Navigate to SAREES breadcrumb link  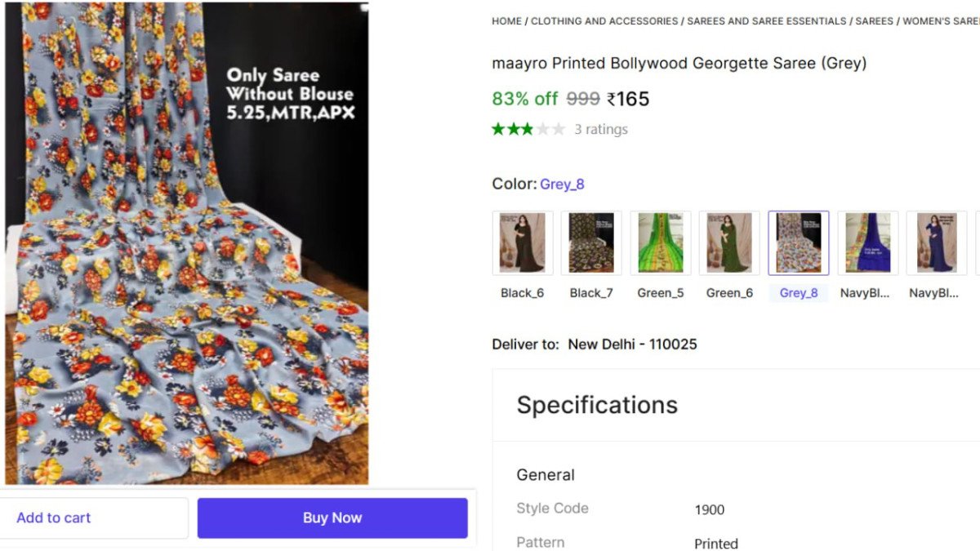tap(874, 21)
